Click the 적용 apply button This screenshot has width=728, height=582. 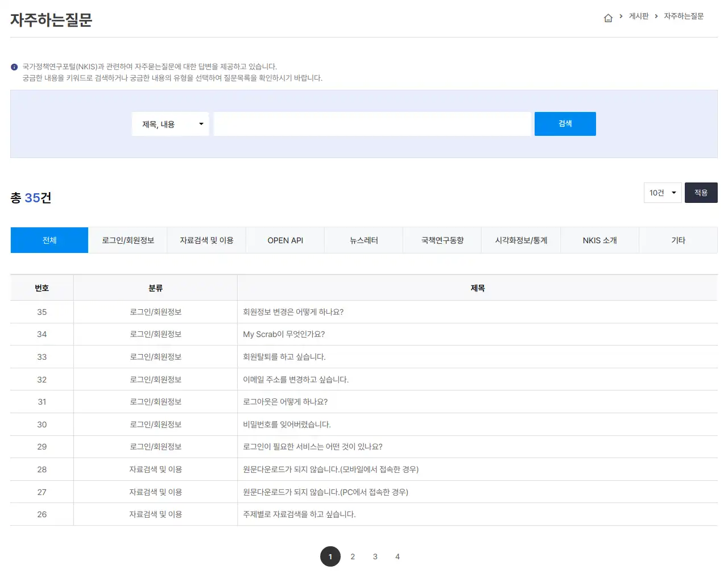click(701, 193)
